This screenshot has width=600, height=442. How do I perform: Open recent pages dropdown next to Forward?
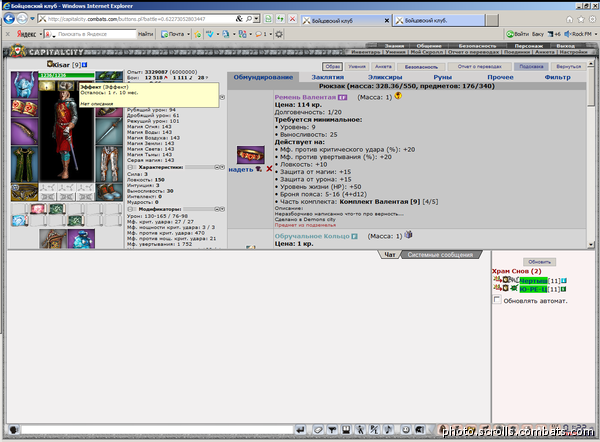click(33, 18)
